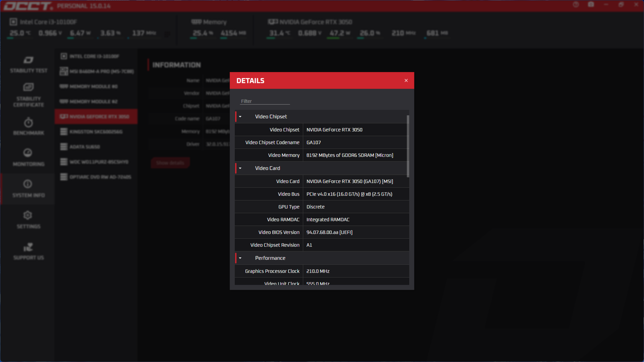
Task: Click the Video Chipset Codename label
Action: click(x=272, y=142)
